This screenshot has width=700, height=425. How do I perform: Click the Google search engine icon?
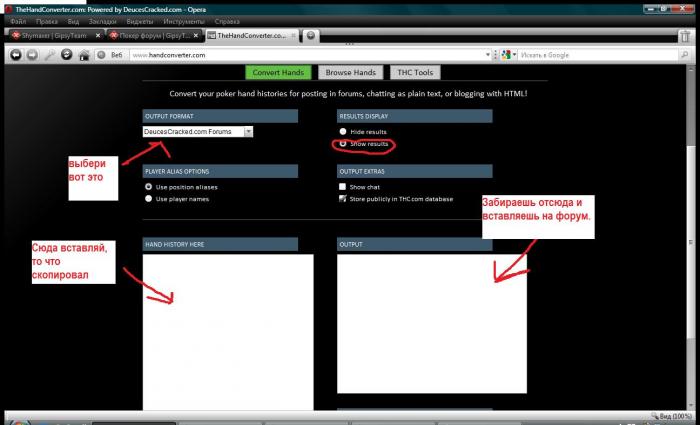(x=506, y=55)
